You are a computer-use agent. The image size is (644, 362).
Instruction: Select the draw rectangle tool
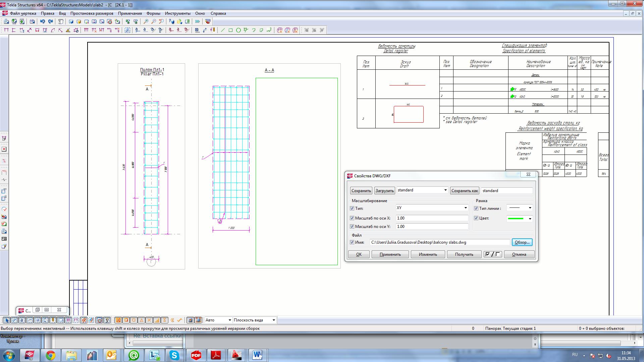click(x=231, y=30)
